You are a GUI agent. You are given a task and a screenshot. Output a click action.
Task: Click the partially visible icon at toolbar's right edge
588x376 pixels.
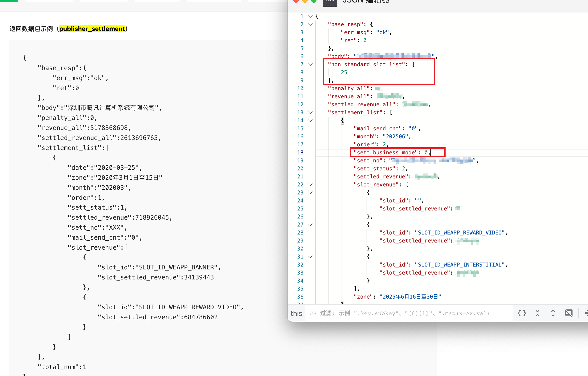coord(586,313)
